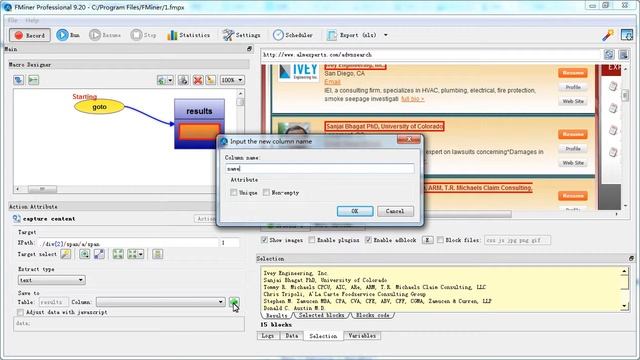Screen dimensions: 640x360
Task: Click the Record button
Action: click(30, 35)
